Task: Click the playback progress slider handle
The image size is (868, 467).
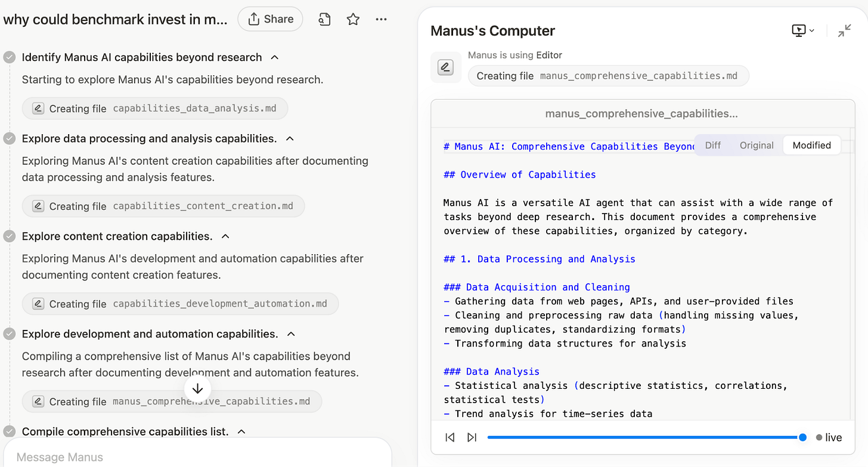Action: 802,437
